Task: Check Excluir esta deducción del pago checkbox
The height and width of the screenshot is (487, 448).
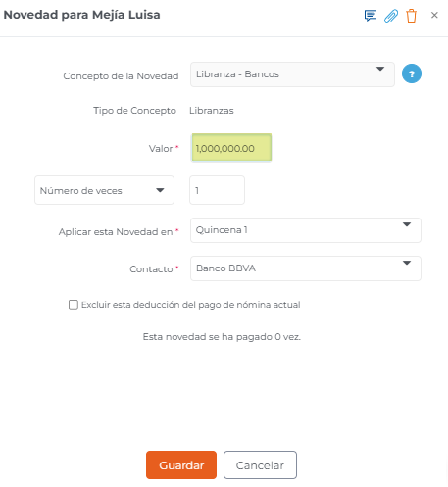Action: click(74, 305)
